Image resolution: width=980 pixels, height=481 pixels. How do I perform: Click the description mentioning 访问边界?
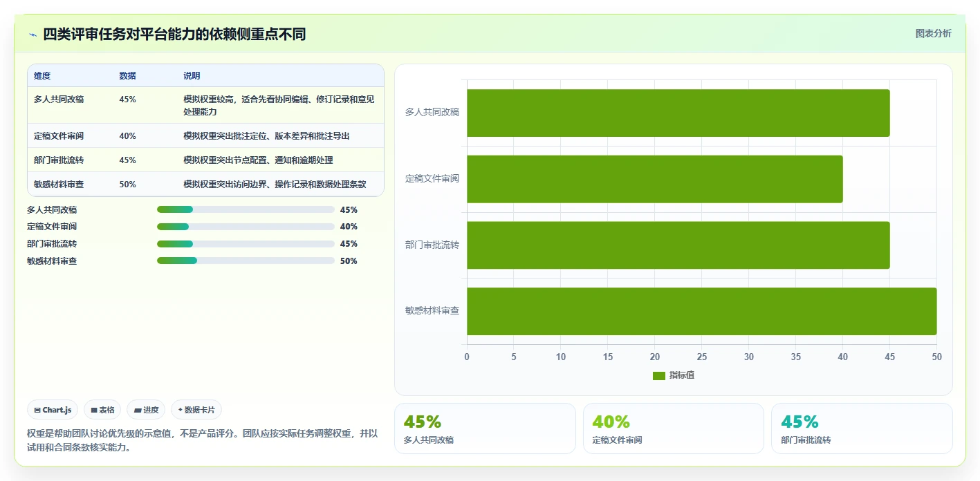coord(275,185)
